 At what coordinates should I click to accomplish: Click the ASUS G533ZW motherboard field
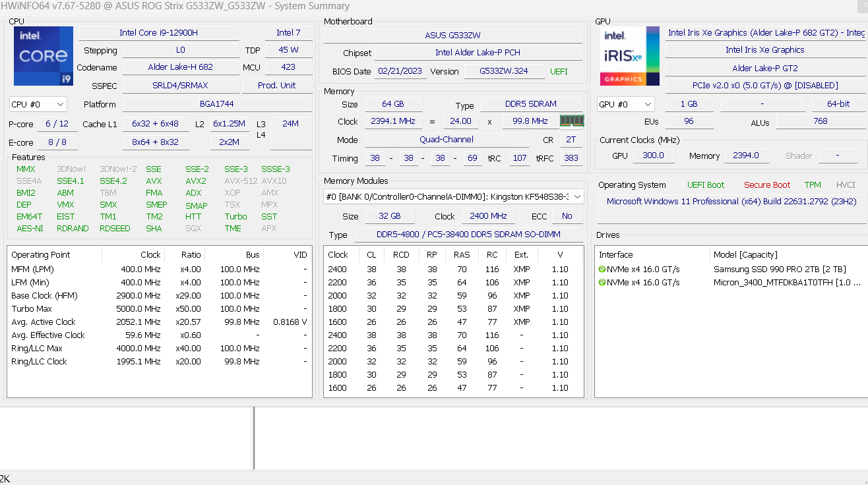coord(452,36)
